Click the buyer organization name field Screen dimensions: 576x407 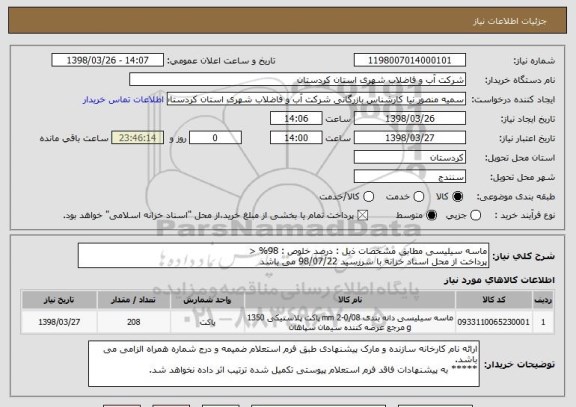click(x=298, y=80)
